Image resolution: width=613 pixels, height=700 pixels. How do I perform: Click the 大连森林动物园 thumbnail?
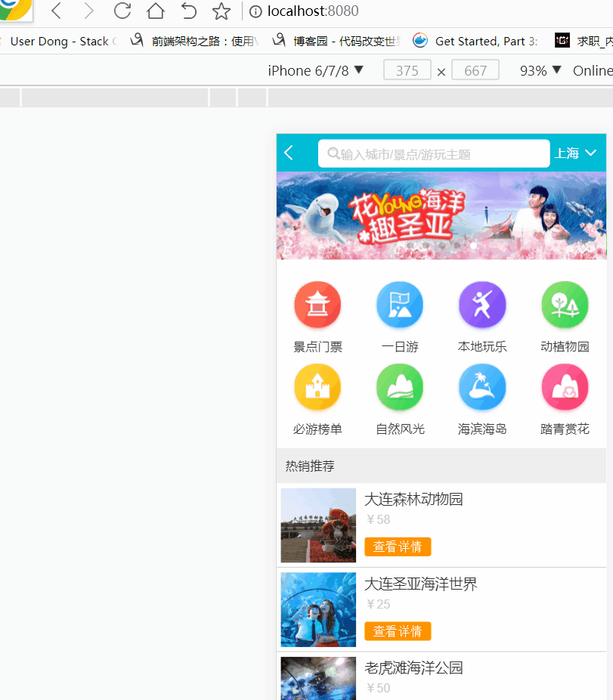pos(318,525)
